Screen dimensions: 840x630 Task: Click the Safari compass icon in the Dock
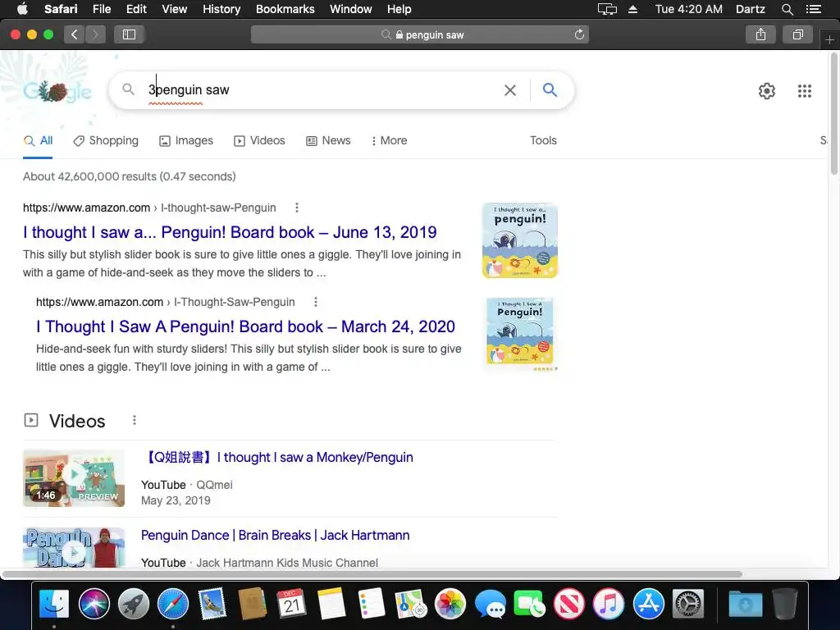point(173,603)
